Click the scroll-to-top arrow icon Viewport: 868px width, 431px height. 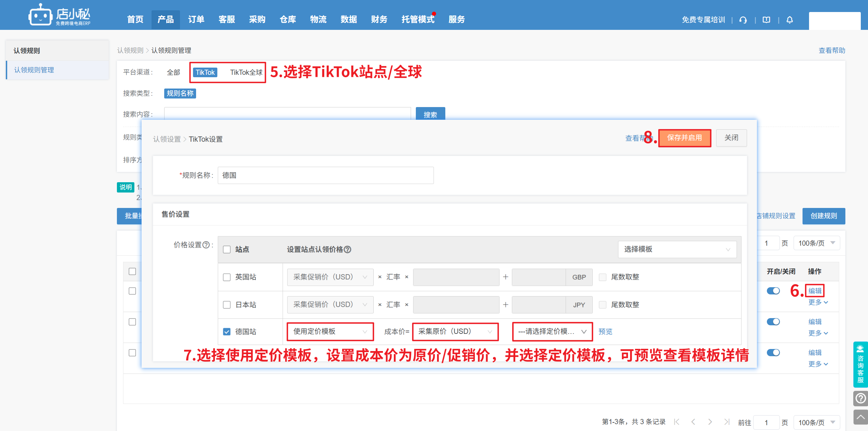pos(860,417)
